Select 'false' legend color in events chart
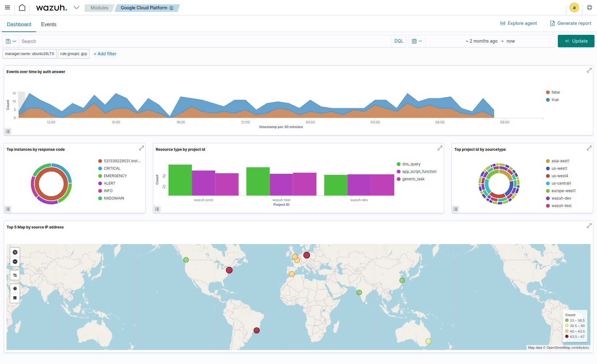The width and height of the screenshot is (597, 364). [x=548, y=92]
